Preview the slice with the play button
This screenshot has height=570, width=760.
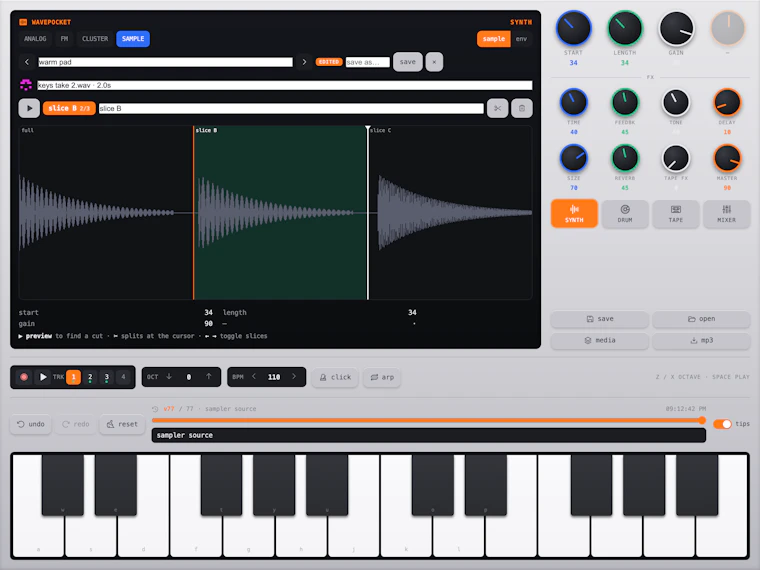[x=29, y=108]
